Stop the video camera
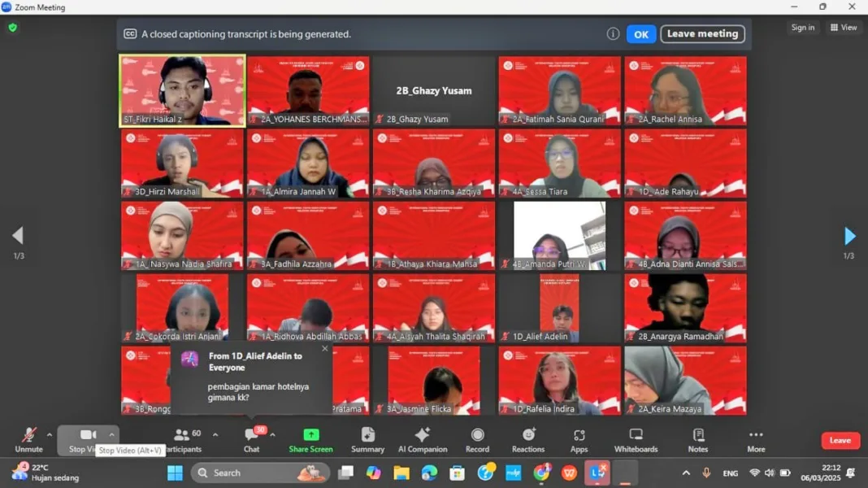This screenshot has width=868, height=488. pos(83,440)
